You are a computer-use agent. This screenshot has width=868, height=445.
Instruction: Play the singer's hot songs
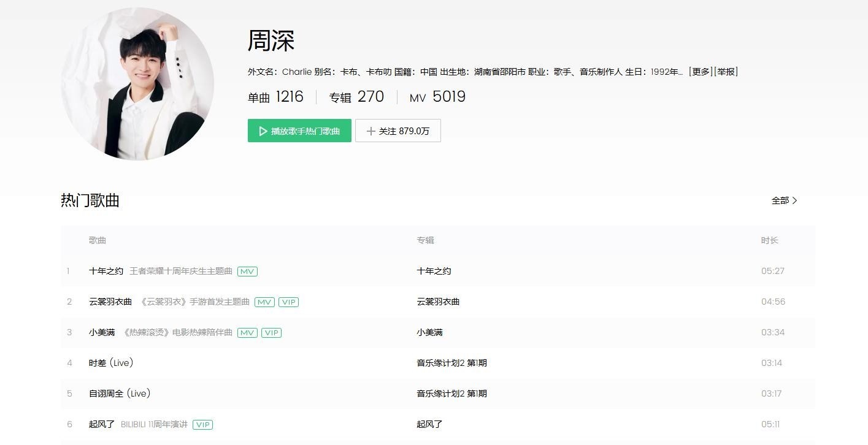point(299,131)
